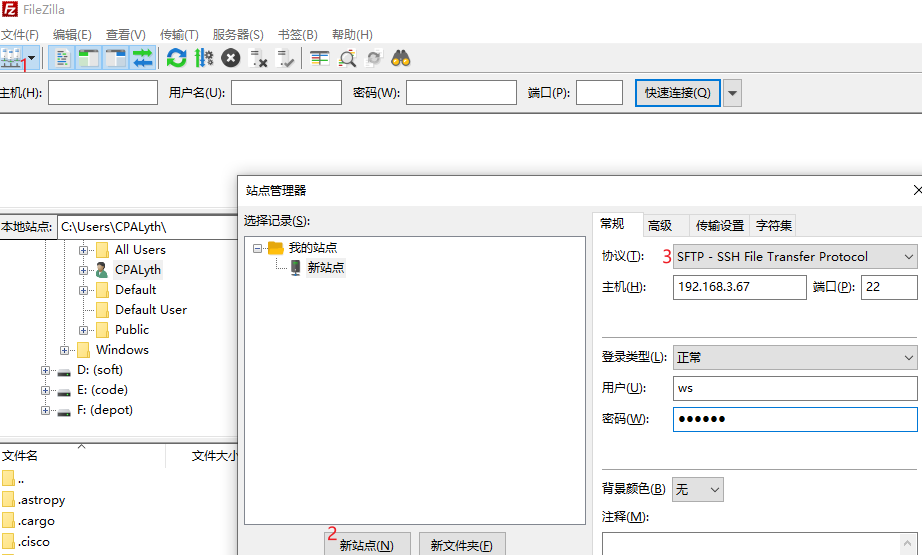Image resolution: width=922 pixels, height=555 pixels.
Task: Select the CPALyth user folder
Action: [x=138, y=270]
